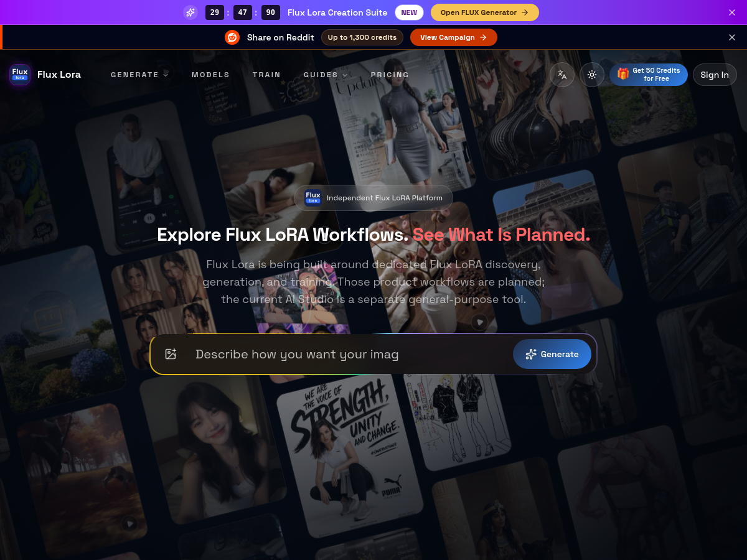The height and width of the screenshot is (560, 747).
Task: Expand the GUIDES dropdown menu
Action: click(326, 75)
